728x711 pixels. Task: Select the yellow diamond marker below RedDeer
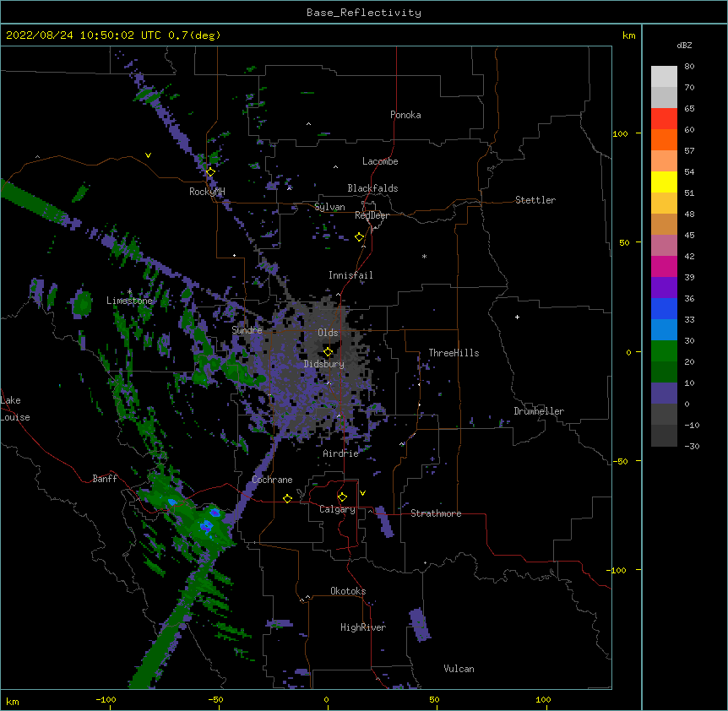pyautogui.click(x=359, y=237)
